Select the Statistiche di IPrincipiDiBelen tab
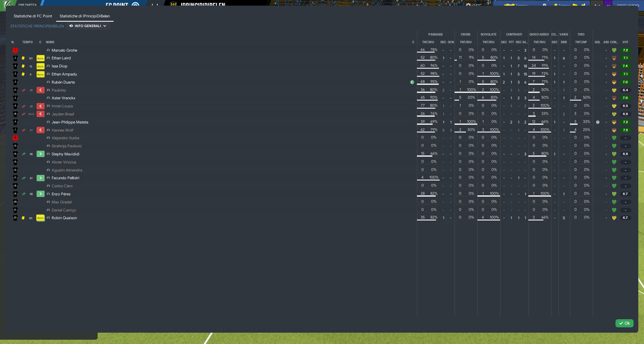Viewport: 644px width, 344px height. (x=85, y=16)
